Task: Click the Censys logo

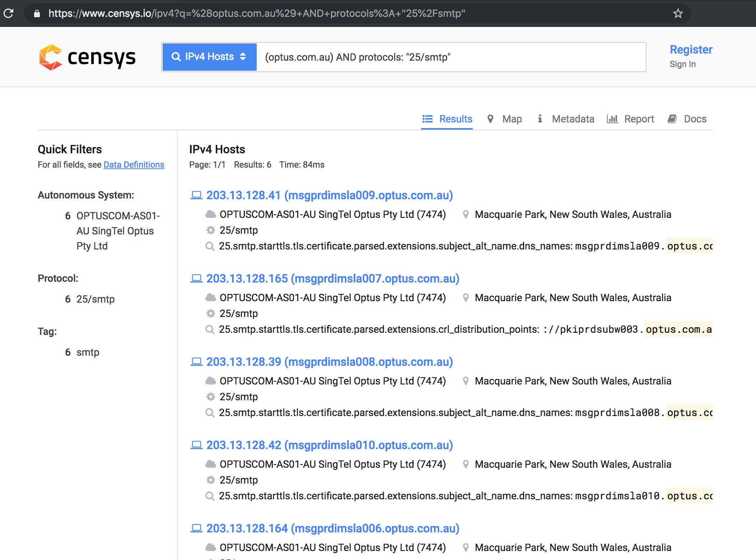Action: click(x=87, y=57)
